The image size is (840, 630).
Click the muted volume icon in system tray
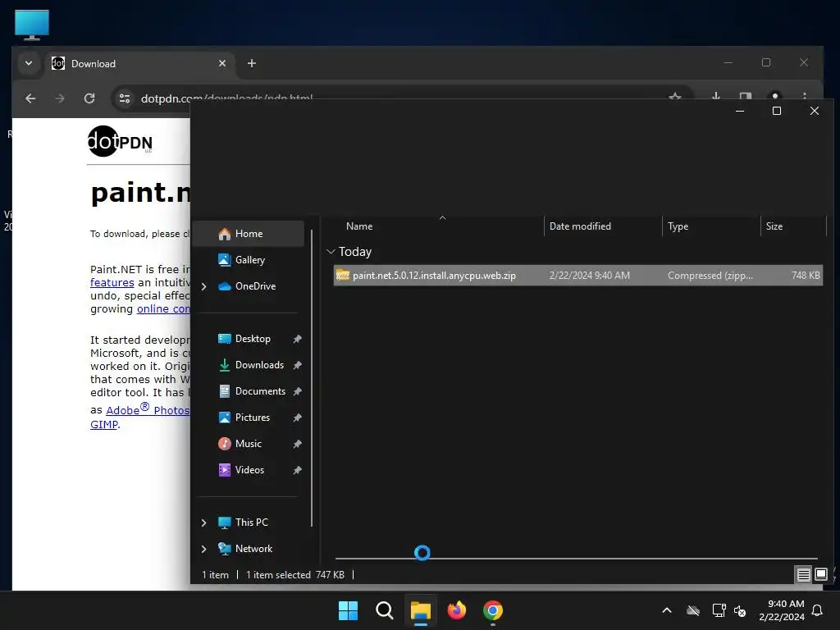click(740, 610)
